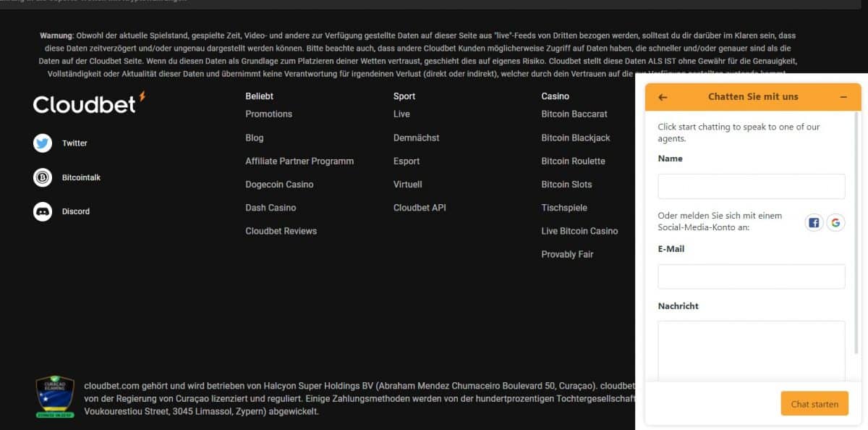868x430 pixels.
Task: Click the Twitter bird icon
Action: pyautogui.click(x=43, y=143)
